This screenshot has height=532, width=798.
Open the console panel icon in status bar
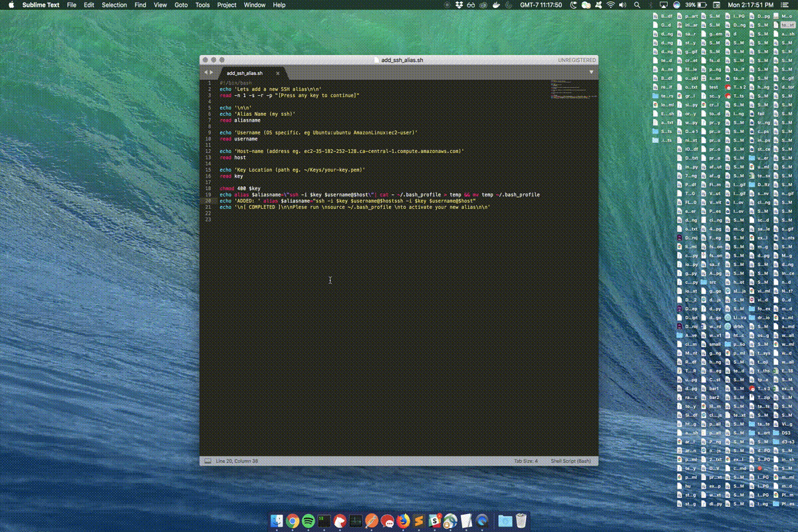tap(207, 460)
